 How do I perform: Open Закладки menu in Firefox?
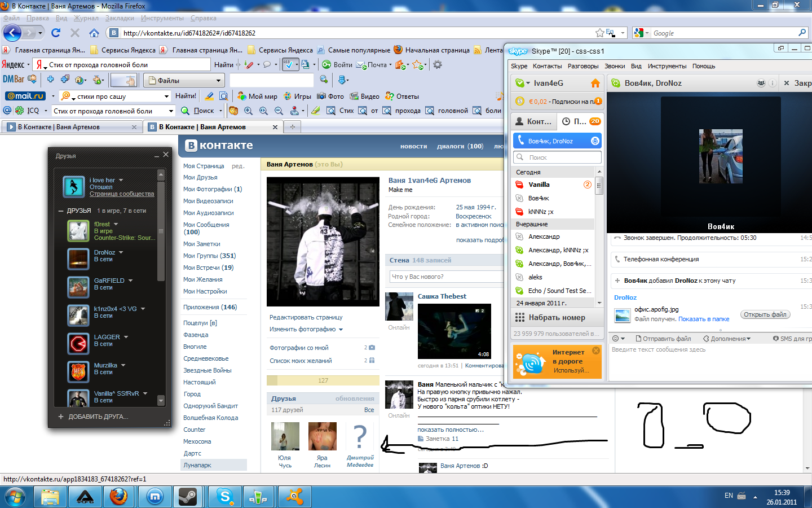point(120,18)
